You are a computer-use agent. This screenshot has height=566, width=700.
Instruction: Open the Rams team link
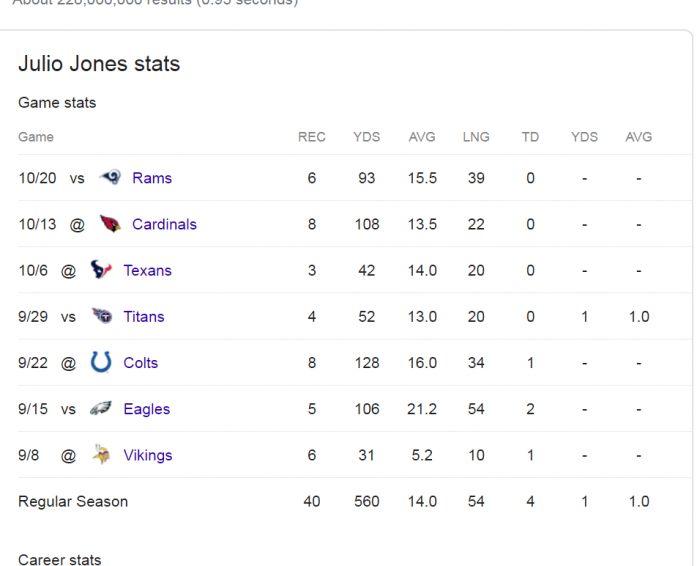click(152, 178)
